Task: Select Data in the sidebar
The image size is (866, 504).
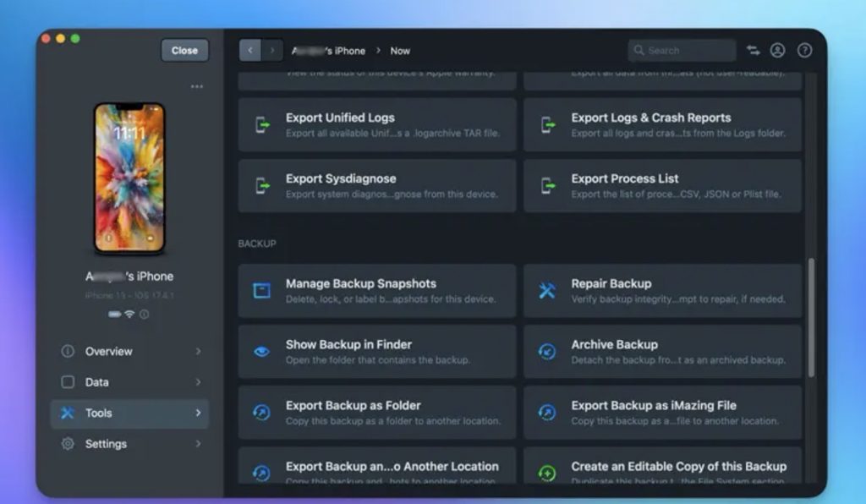Action: (x=97, y=382)
